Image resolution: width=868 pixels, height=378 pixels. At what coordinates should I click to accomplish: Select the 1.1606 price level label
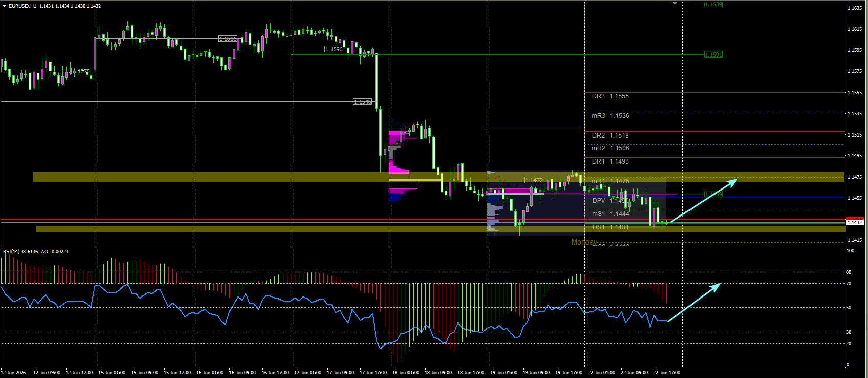tap(227, 39)
